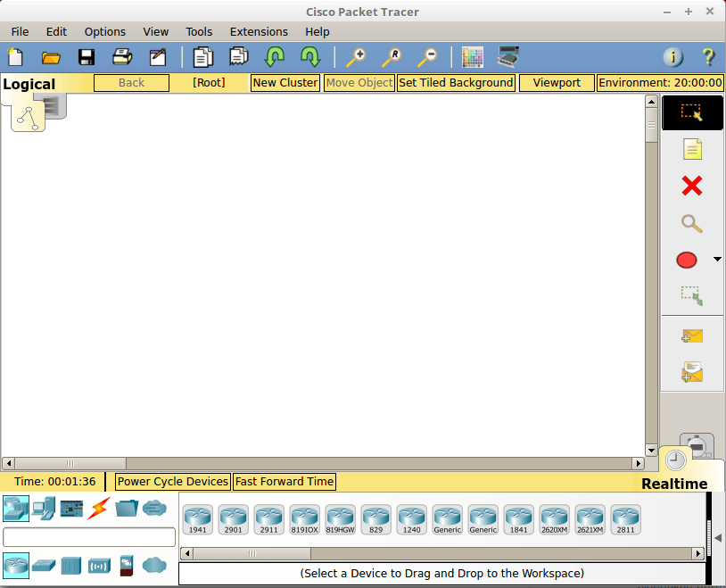Open the Wireless Devices subcategory
Image resolution: width=726 pixels, height=588 pixels.
point(99,566)
